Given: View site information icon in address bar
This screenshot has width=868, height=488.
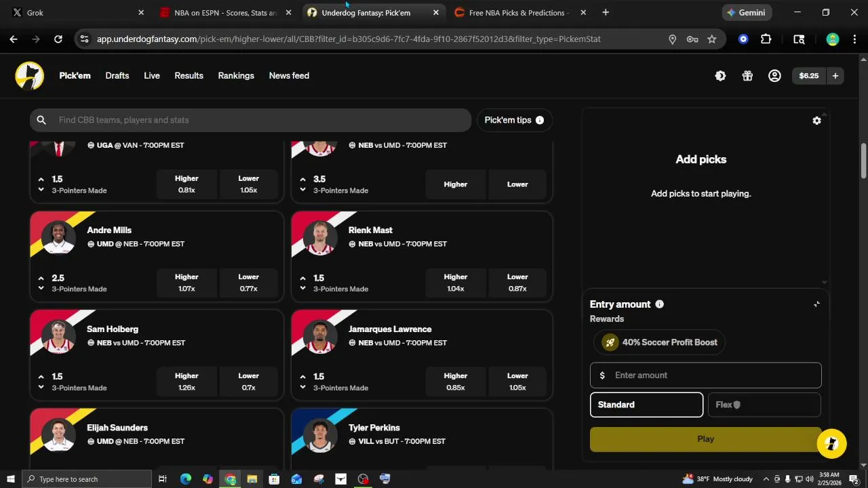Looking at the screenshot, I should [84, 39].
